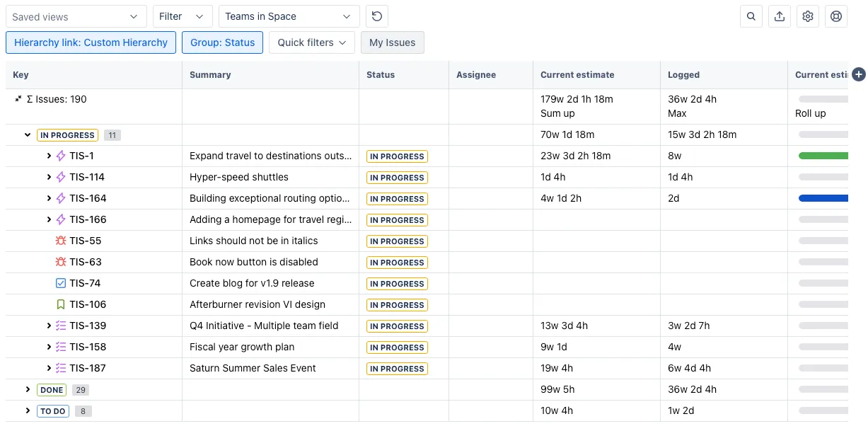Select summary 'Book now button is disabled'
This screenshot has height=431, width=868.
pos(254,262)
